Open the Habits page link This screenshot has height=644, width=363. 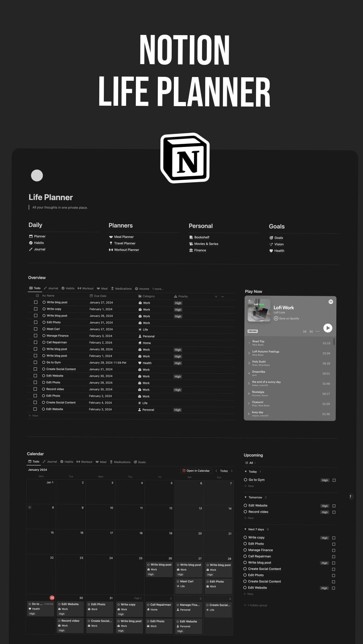tap(36, 243)
